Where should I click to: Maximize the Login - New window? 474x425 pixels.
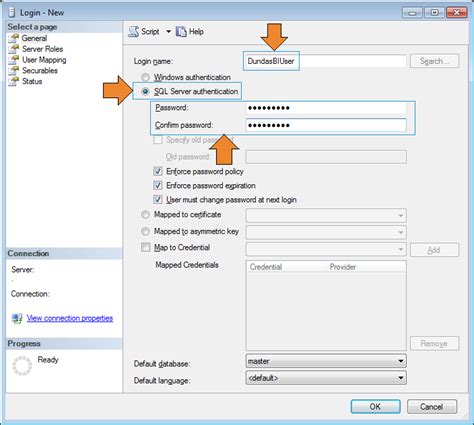pyautogui.click(x=434, y=13)
